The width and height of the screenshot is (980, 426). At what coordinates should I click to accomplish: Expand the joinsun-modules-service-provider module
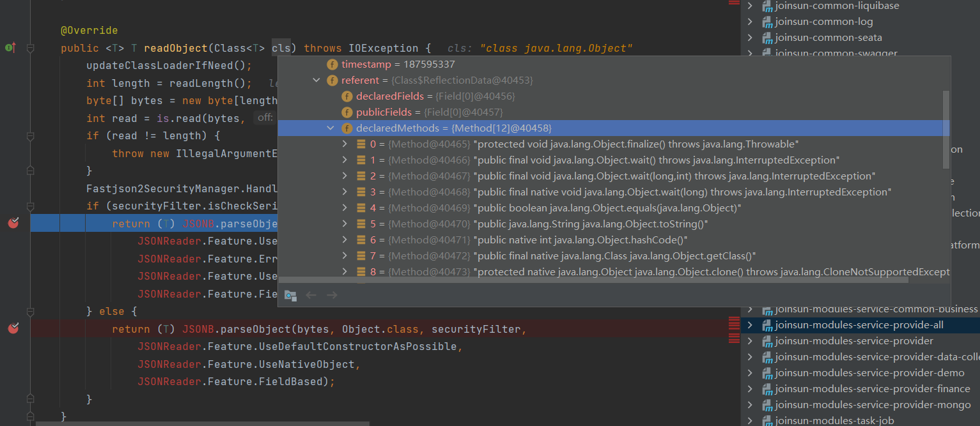pos(751,341)
